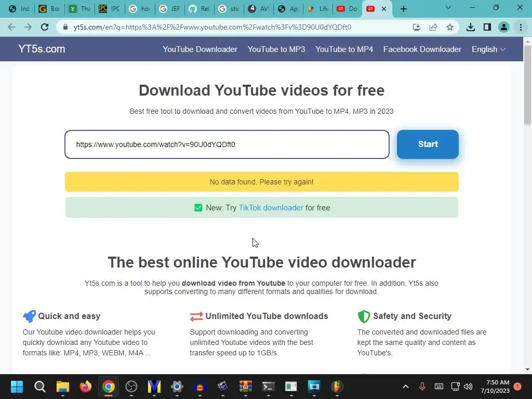Click the rocket icon by Quick and easy
This screenshot has height=399, width=532.
(x=29, y=316)
